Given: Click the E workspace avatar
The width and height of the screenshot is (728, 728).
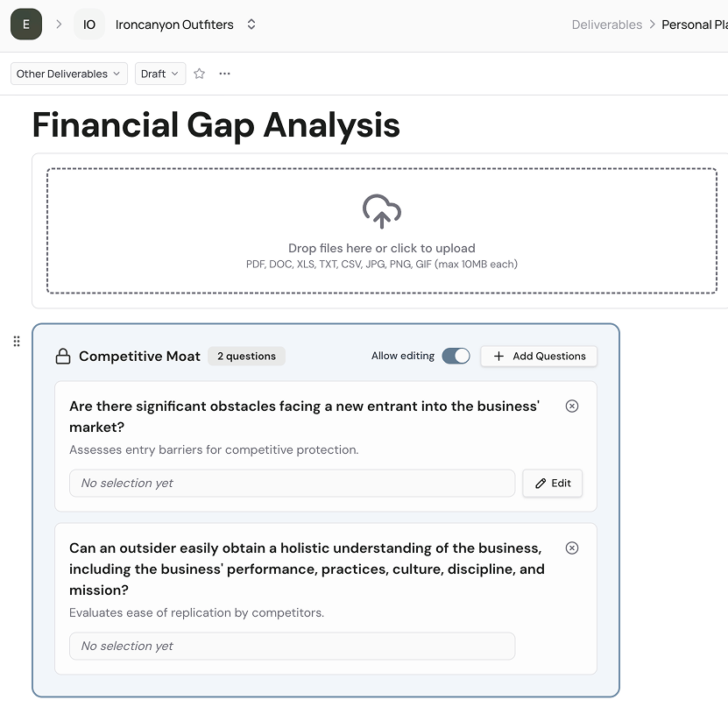Looking at the screenshot, I should (x=26, y=25).
